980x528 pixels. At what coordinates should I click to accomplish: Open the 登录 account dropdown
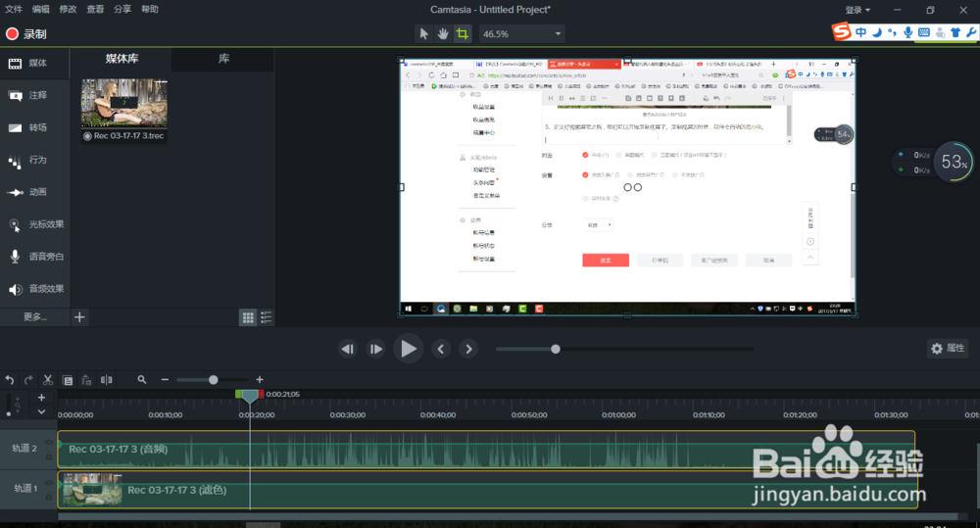(857, 10)
